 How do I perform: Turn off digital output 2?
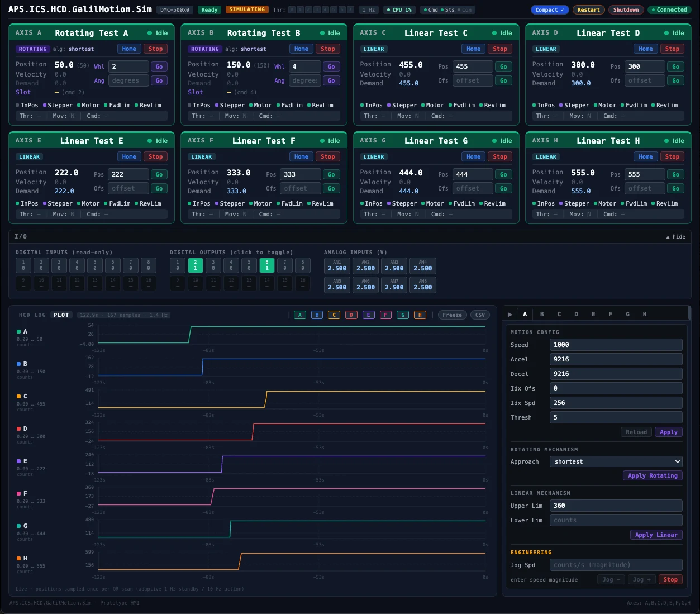196,265
